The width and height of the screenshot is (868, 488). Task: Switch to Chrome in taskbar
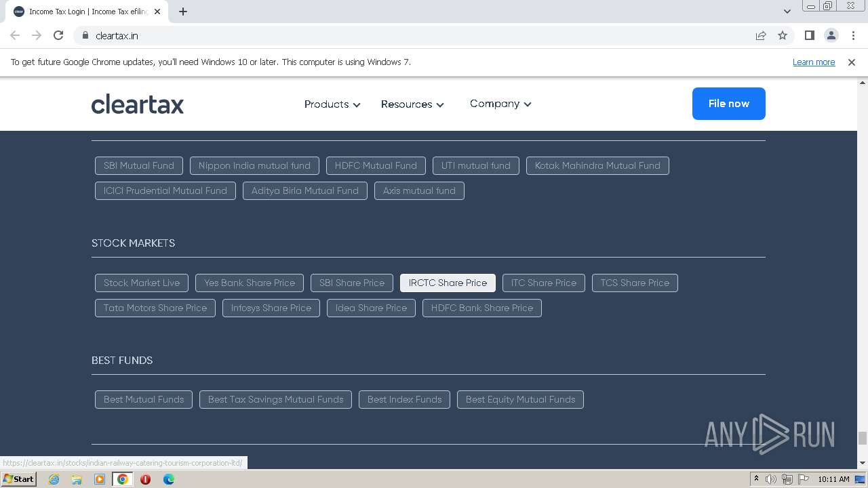(x=122, y=479)
